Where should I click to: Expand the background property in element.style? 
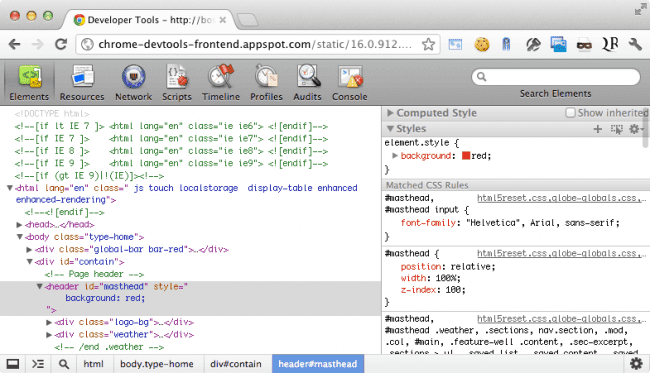click(395, 156)
